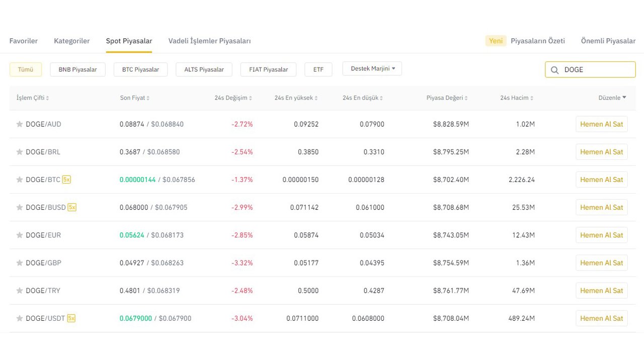Click the 489.24M volume value
644x362 pixels.
521,318
